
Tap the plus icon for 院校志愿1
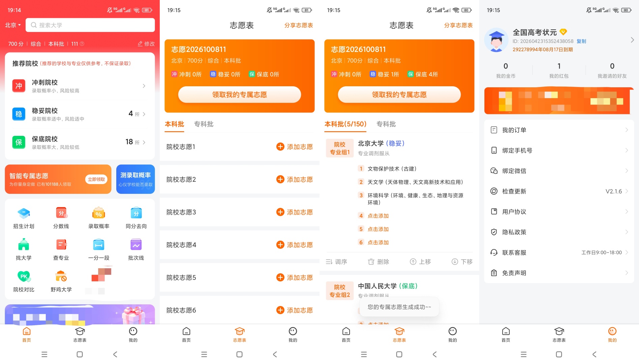(280, 147)
